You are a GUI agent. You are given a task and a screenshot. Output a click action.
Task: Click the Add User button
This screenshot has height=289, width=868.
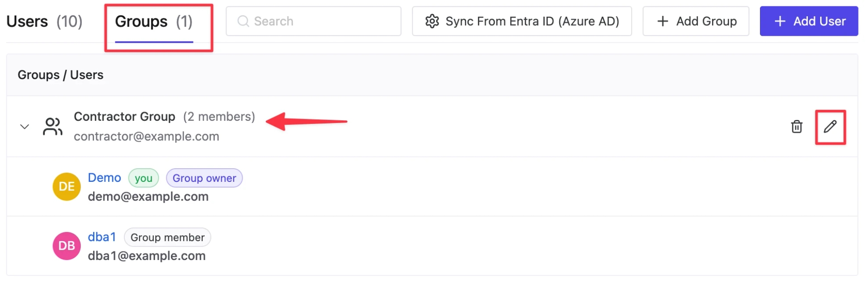click(x=809, y=21)
